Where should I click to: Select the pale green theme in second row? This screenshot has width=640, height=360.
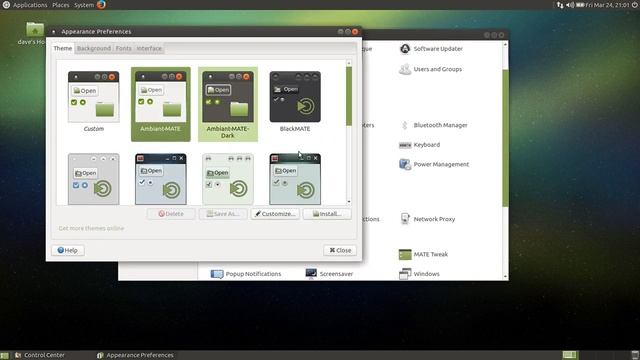click(x=228, y=179)
